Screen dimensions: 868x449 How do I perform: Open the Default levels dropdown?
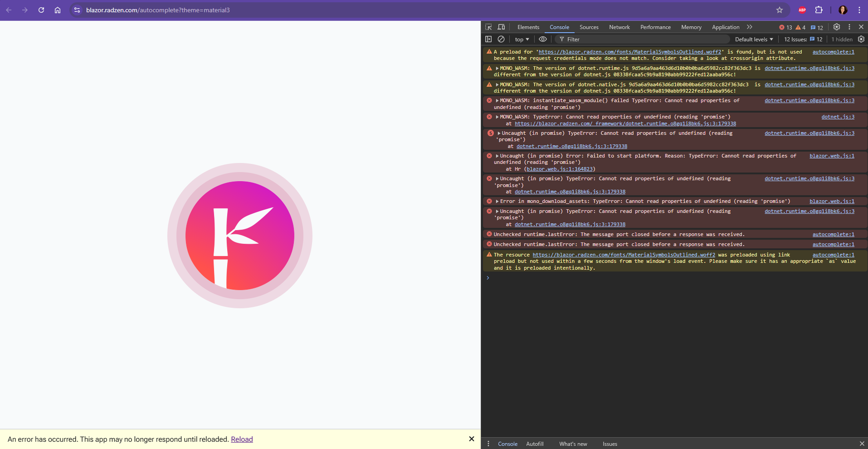[x=754, y=39]
